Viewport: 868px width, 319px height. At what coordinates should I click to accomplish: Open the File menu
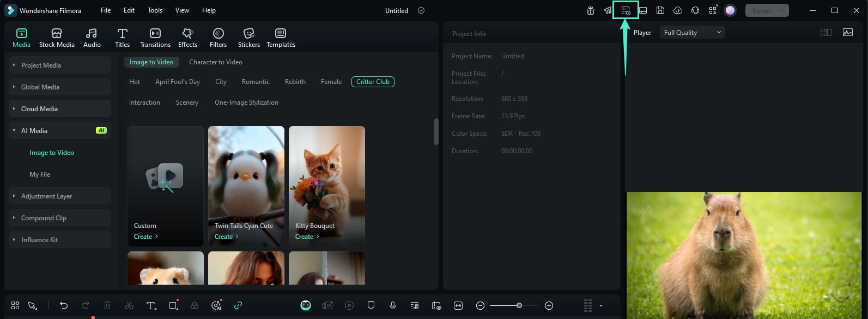pos(106,10)
